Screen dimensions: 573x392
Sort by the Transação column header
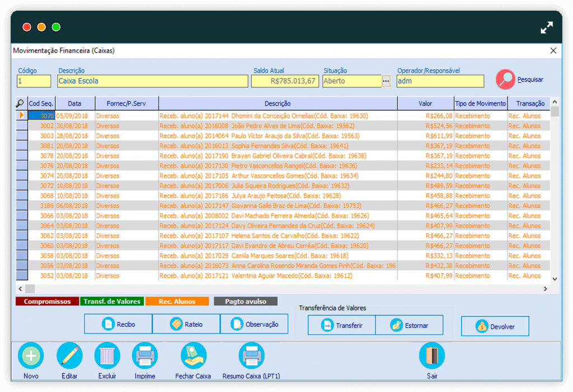[529, 104]
